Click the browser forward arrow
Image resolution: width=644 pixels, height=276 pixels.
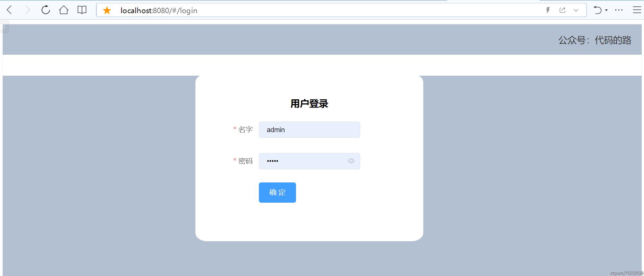pyautogui.click(x=28, y=10)
